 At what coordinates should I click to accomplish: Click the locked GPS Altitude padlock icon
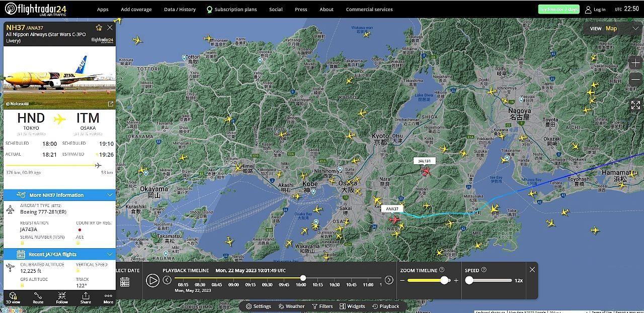coord(22,285)
